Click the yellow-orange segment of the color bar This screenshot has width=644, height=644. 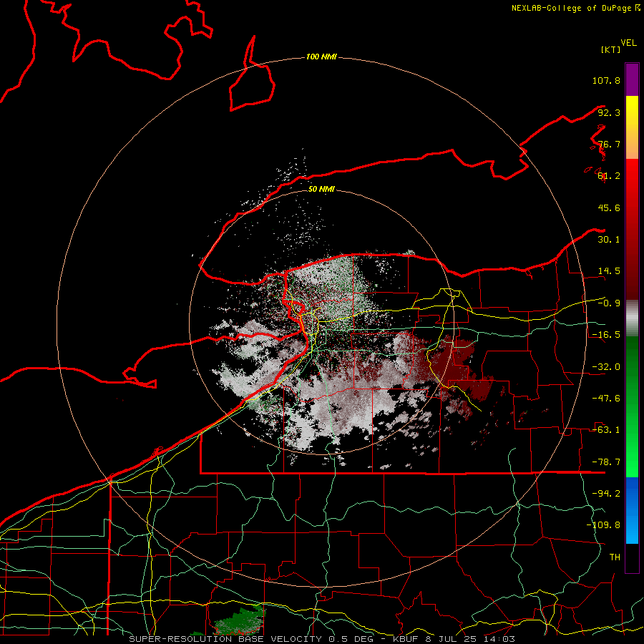pyautogui.click(x=632, y=127)
